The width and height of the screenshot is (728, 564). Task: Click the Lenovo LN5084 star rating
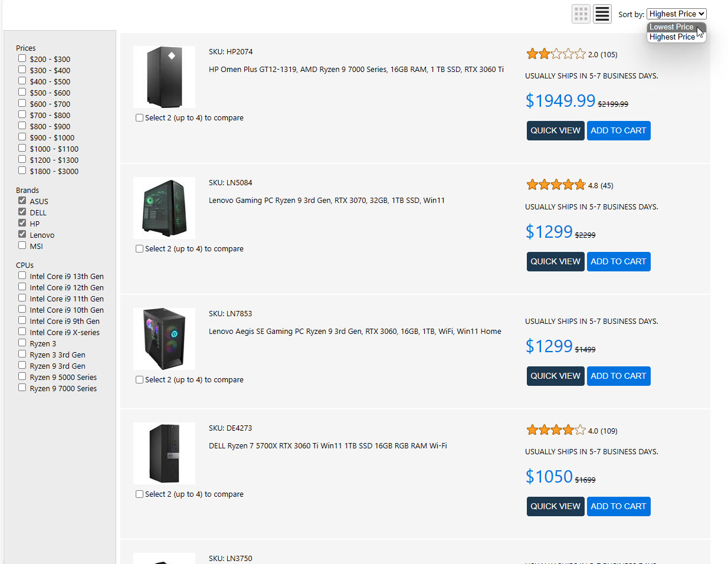click(556, 185)
